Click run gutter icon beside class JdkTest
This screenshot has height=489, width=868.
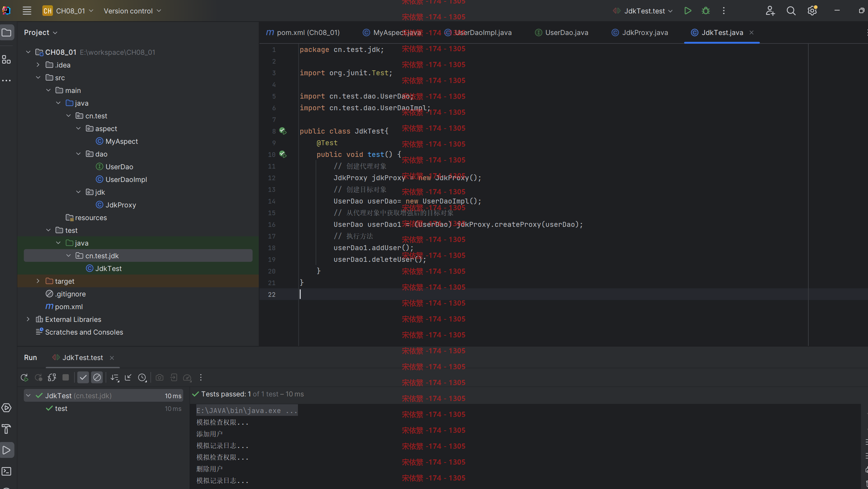pos(283,131)
